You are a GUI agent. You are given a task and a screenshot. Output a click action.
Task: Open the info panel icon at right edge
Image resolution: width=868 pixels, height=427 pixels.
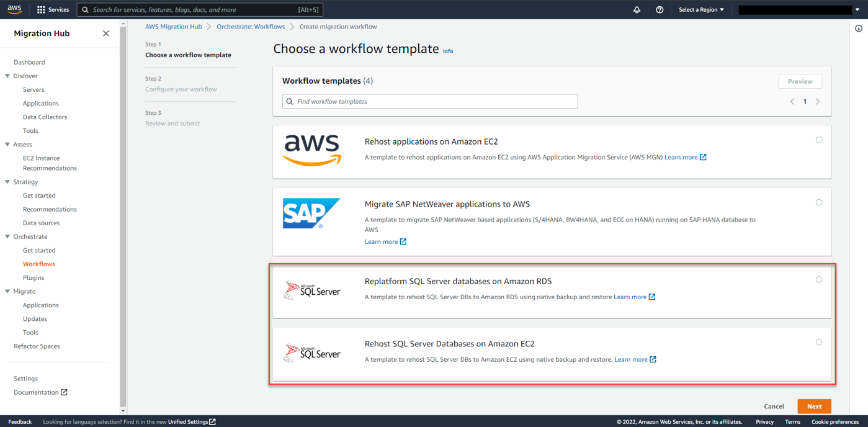click(859, 29)
